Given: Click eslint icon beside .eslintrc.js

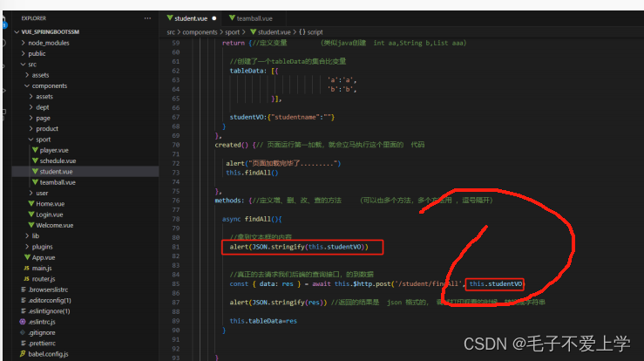Looking at the screenshot, I should pos(23,322).
